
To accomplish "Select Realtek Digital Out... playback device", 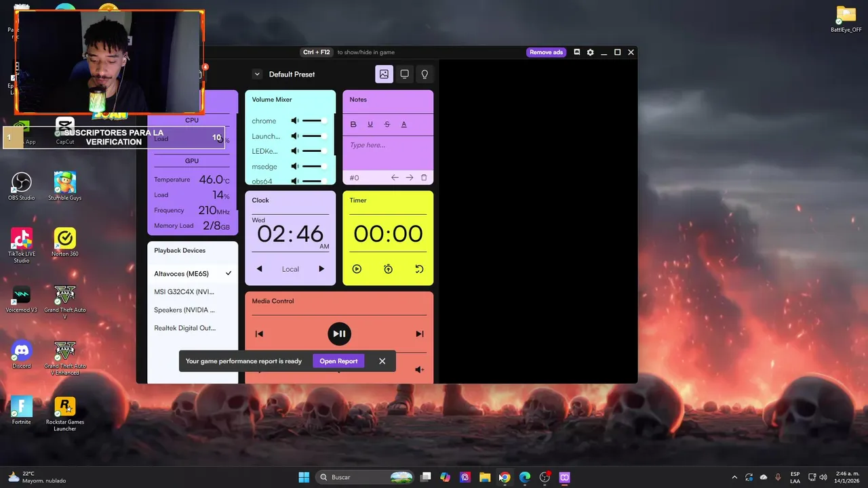I will coord(193,328).
